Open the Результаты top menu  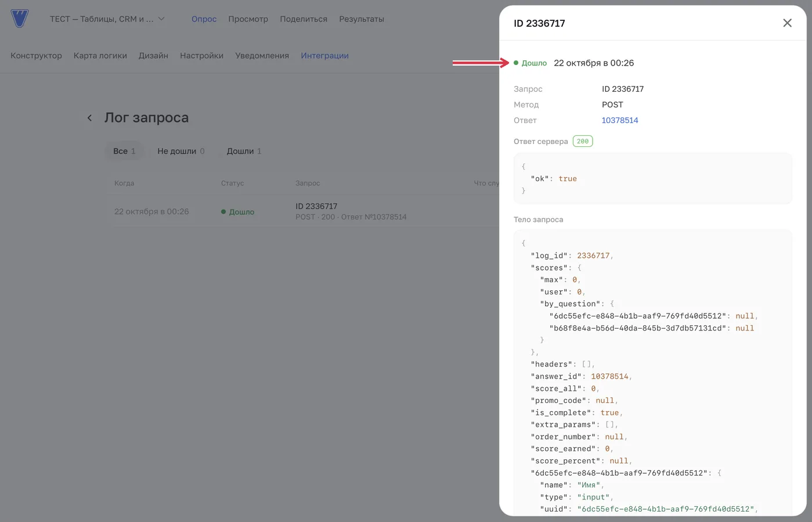click(362, 19)
